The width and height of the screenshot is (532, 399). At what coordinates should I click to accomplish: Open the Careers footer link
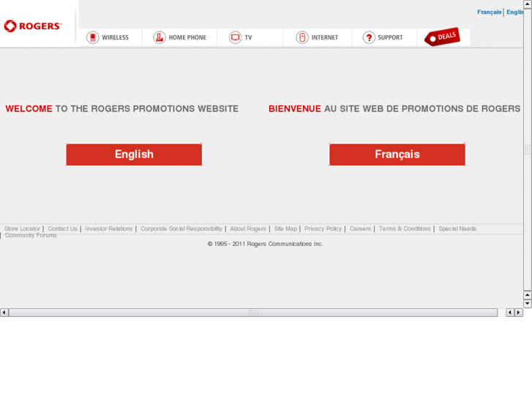coord(360,228)
